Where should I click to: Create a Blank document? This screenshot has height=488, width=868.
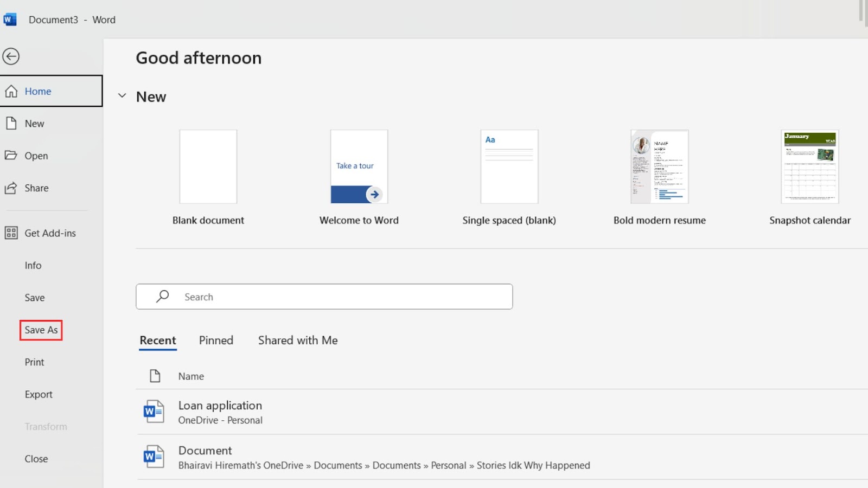click(x=208, y=166)
